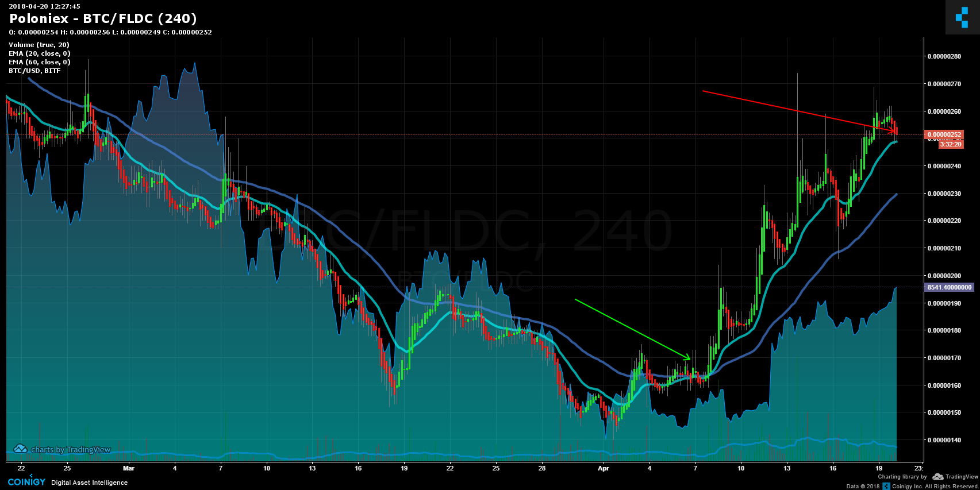
Task: Select the 'BTC/USD, BITF' overlay label
Action: tap(34, 71)
